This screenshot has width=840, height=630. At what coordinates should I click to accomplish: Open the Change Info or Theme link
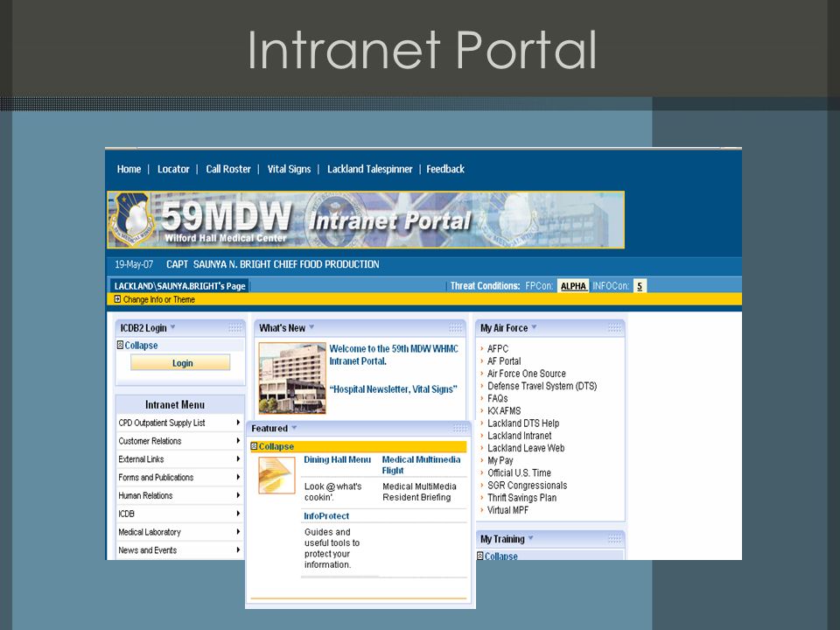pyautogui.click(x=159, y=299)
